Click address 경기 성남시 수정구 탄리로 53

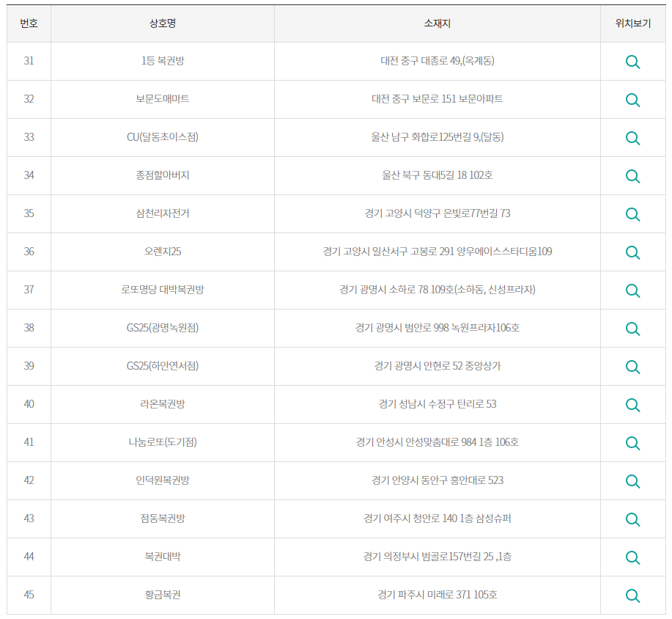point(437,405)
